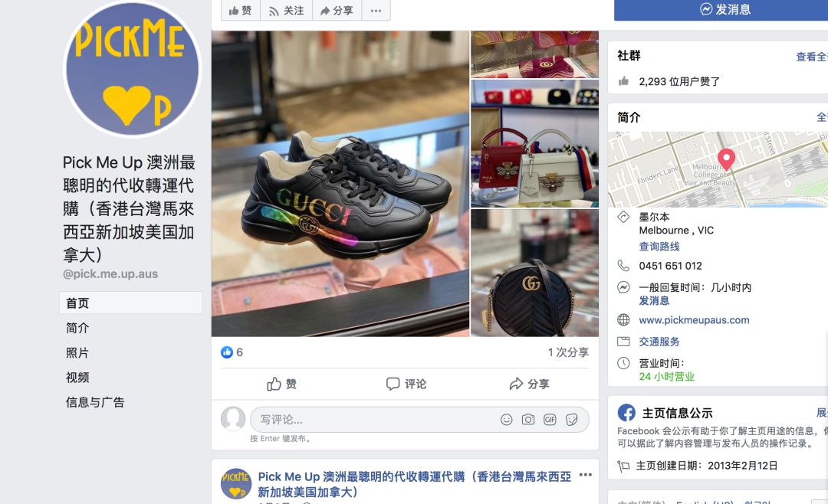This screenshot has height=504, width=828.
Task: Open www.pickmeupaus.com website link
Action: (694, 320)
